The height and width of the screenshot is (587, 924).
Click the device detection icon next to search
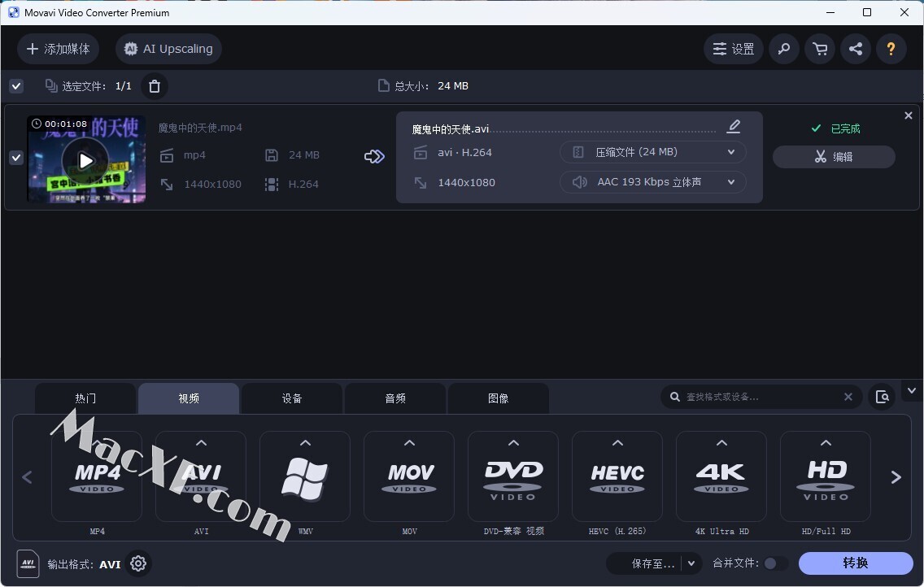883,397
